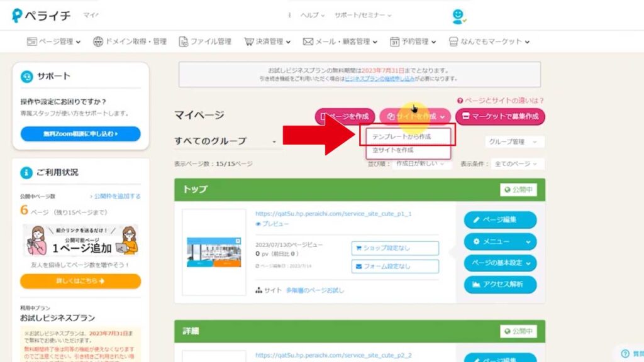Click the sitemap icon beside サイト
Screen dimensions: 644x362
point(258,290)
